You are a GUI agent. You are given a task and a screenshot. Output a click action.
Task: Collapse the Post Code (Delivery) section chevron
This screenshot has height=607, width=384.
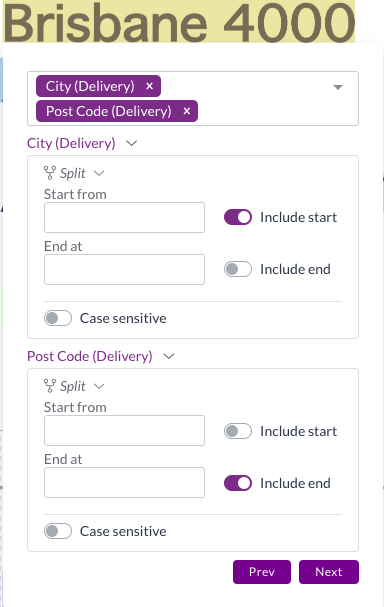[x=169, y=356]
